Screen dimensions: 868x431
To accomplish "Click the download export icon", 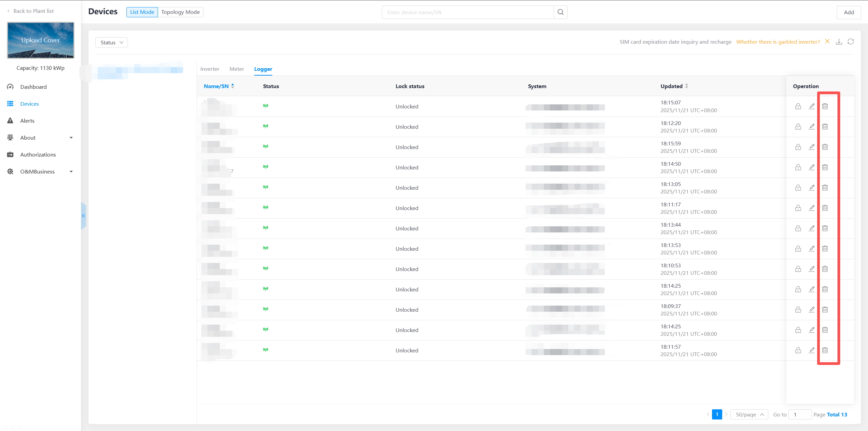I will pyautogui.click(x=839, y=42).
